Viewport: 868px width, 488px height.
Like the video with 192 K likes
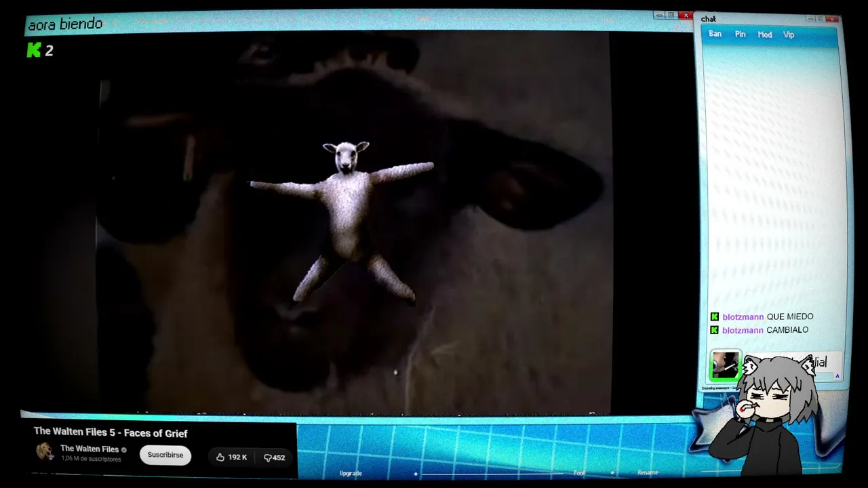231,457
